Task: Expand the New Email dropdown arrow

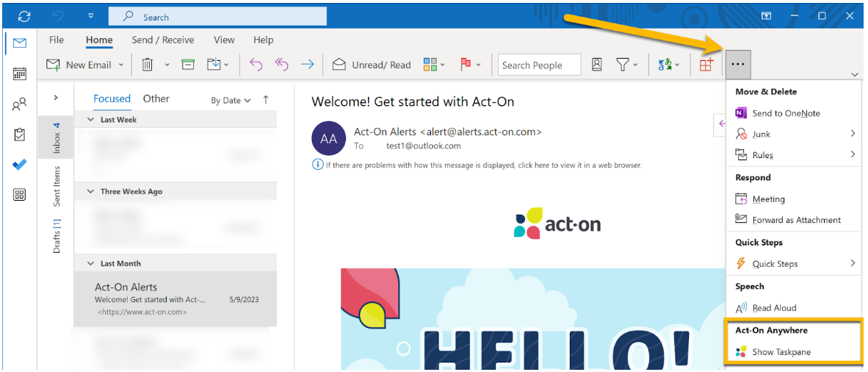Action: (x=121, y=65)
